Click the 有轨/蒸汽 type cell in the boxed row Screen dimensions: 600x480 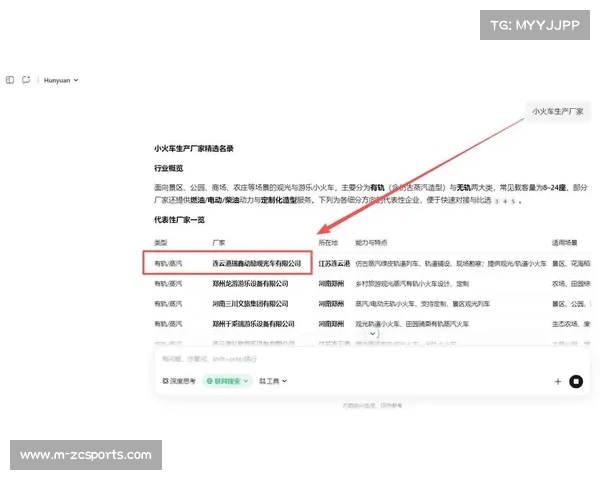click(x=168, y=263)
